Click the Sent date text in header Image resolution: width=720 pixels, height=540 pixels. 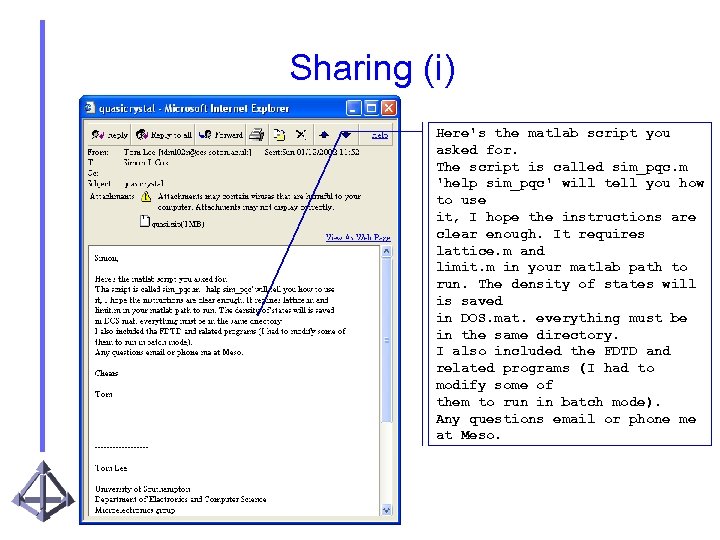point(312,152)
